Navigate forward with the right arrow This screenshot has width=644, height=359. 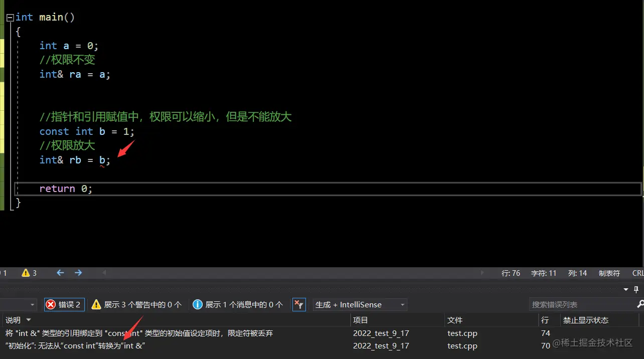coord(78,273)
